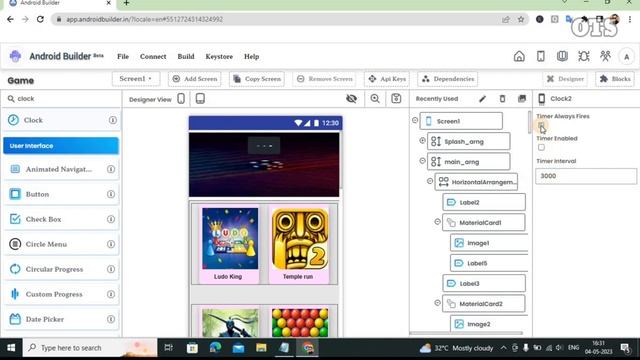Viewport: 640px width, 360px height.
Task: Switch to the Designer tab
Action: point(565,79)
